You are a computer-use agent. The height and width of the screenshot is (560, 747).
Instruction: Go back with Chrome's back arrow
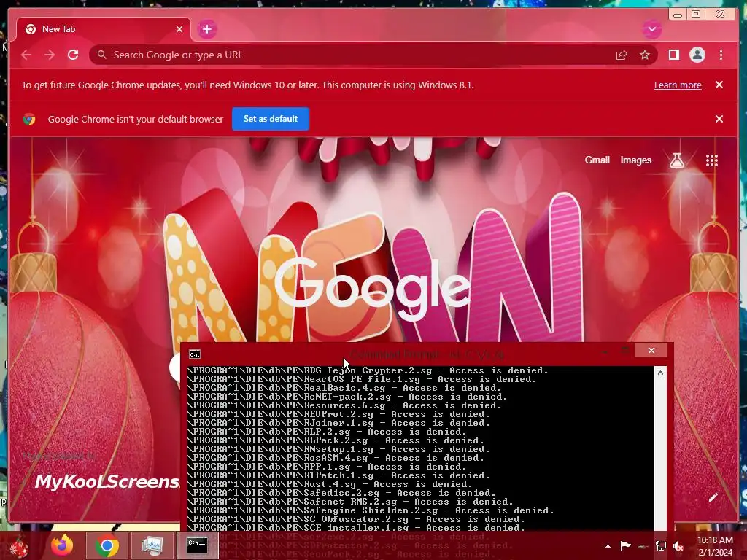point(26,55)
